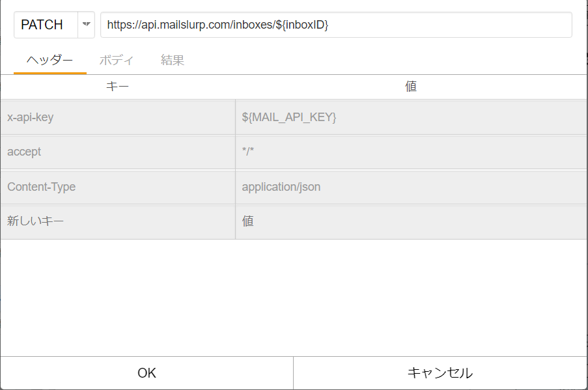588x390 pixels.
Task: Switch to the ヘッダー tab
Action: (x=50, y=60)
